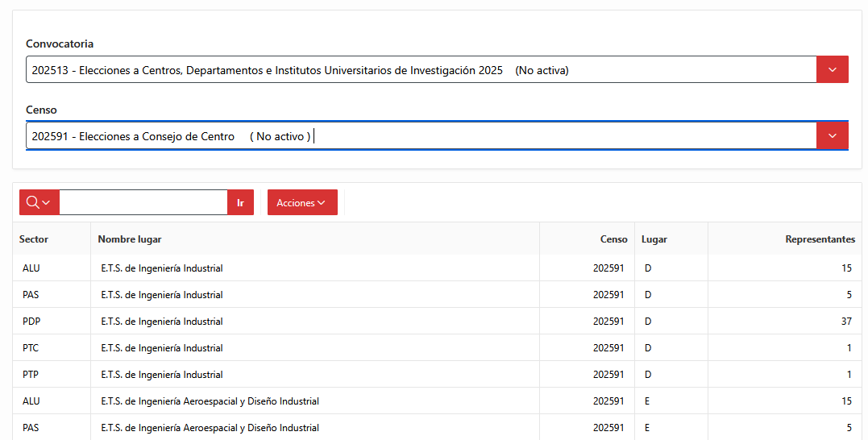Open the magnifier search column selector
Screen dimensions: 868x440
click(x=39, y=202)
